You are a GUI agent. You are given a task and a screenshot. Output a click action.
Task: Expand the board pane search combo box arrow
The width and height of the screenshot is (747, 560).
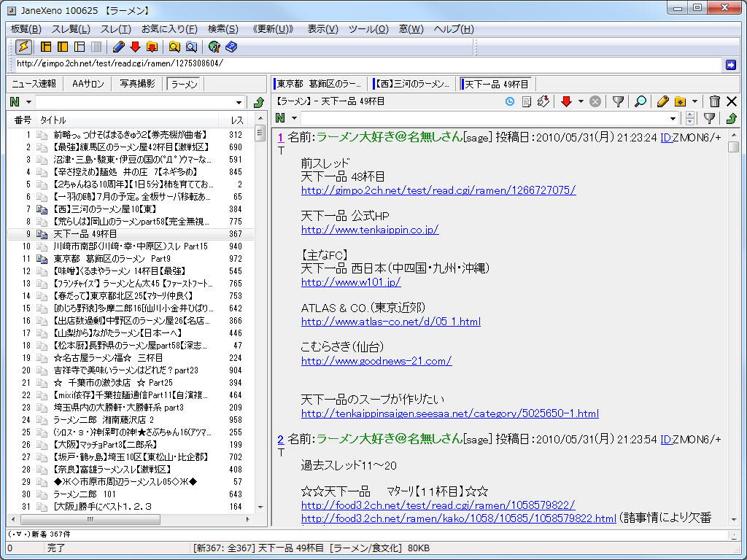click(239, 102)
